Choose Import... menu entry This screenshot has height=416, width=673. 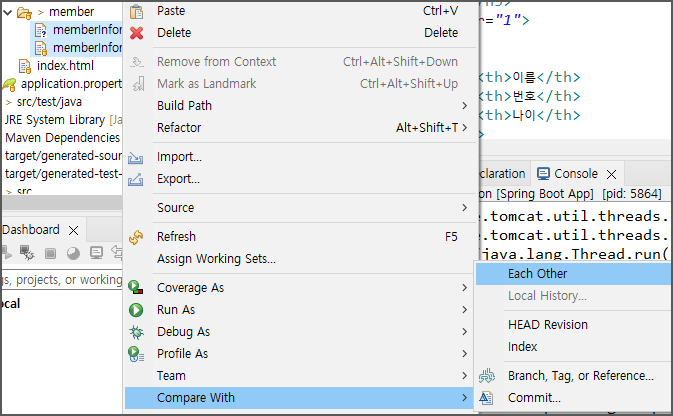[x=300, y=157]
